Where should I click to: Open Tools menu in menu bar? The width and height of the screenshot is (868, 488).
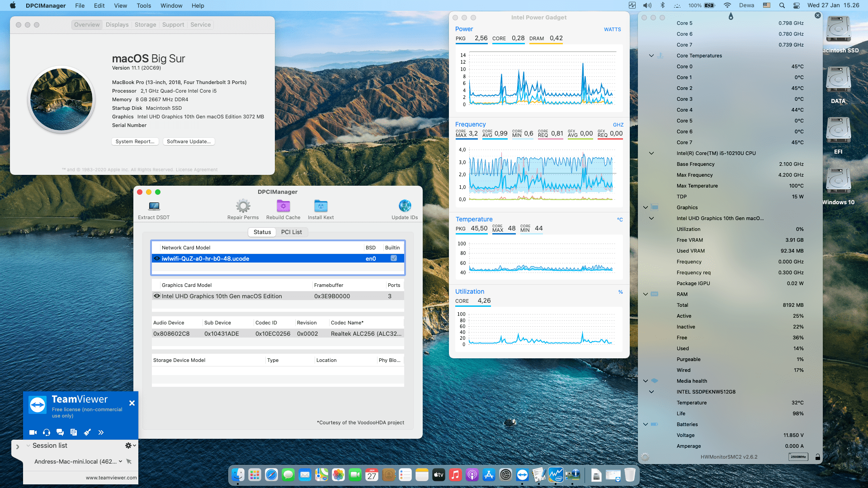pyautogui.click(x=144, y=5)
